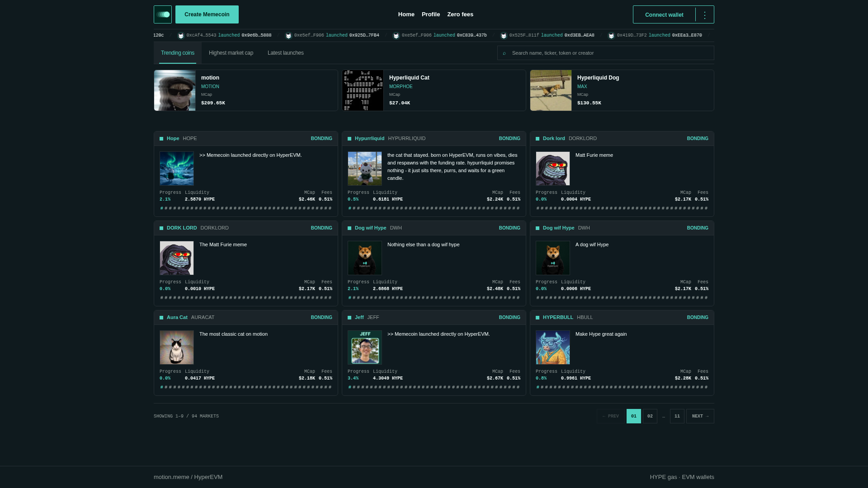Click the green square icon beside HYPERBULL
Image resolution: width=868 pixels, height=488 pixels.
point(538,318)
